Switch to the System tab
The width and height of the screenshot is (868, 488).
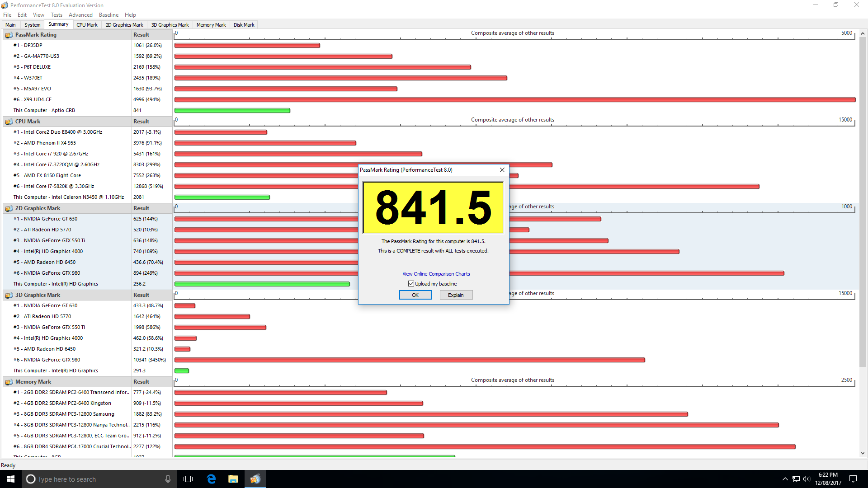pyautogui.click(x=33, y=25)
